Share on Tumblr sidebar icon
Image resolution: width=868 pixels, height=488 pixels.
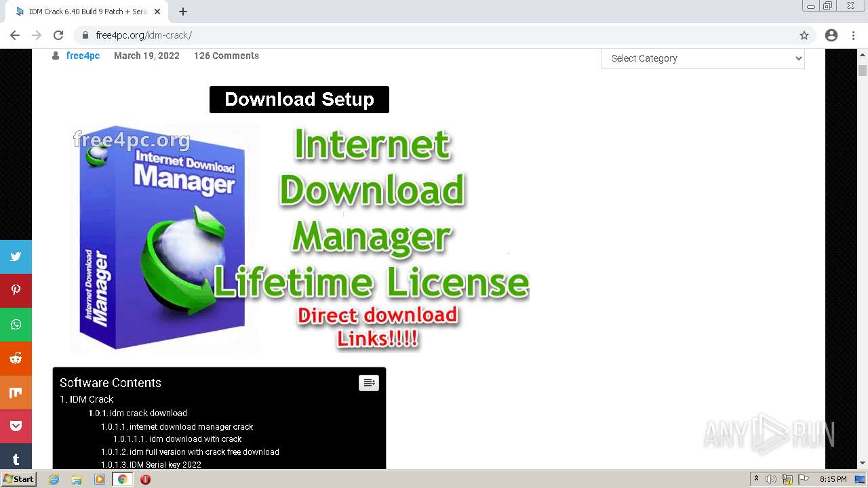tap(16, 456)
